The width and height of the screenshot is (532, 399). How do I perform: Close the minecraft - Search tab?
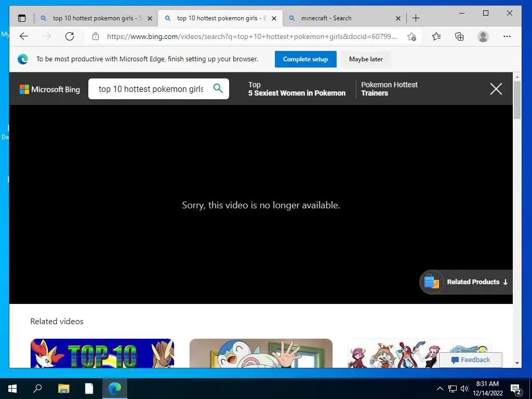coord(398,18)
